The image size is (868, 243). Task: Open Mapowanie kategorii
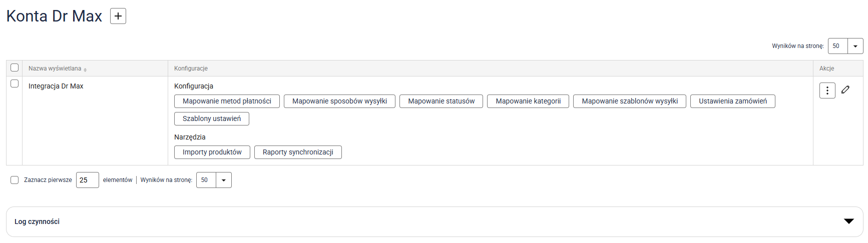[x=528, y=101]
